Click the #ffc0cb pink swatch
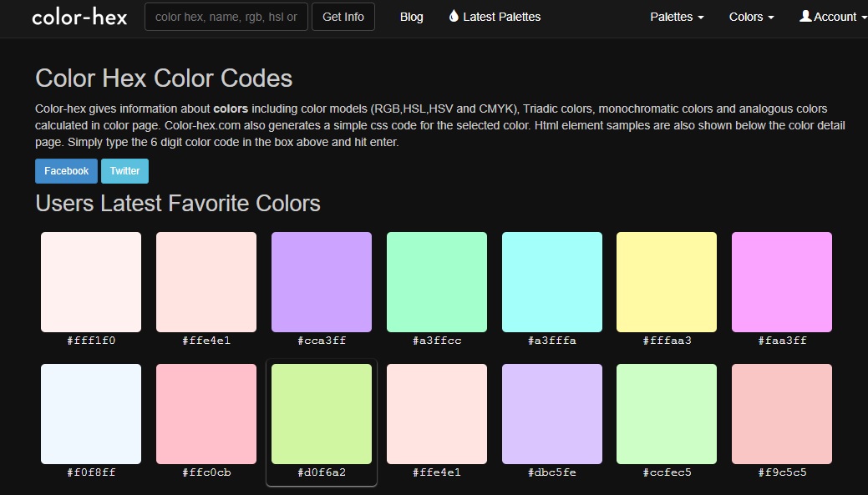The width and height of the screenshot is (868, 495). [x=206, y=414]
